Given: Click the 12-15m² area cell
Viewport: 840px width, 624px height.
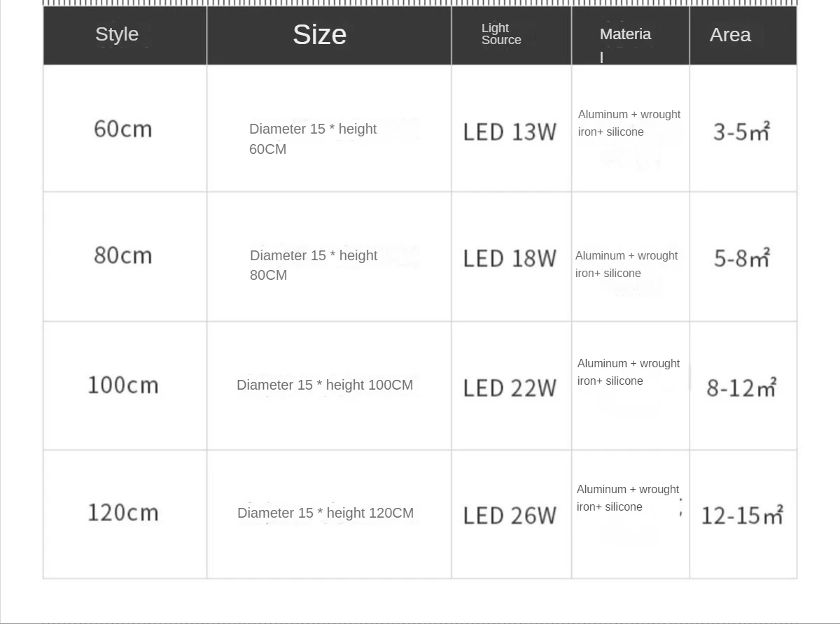Looking at the screenshot, I should point(741,516).
